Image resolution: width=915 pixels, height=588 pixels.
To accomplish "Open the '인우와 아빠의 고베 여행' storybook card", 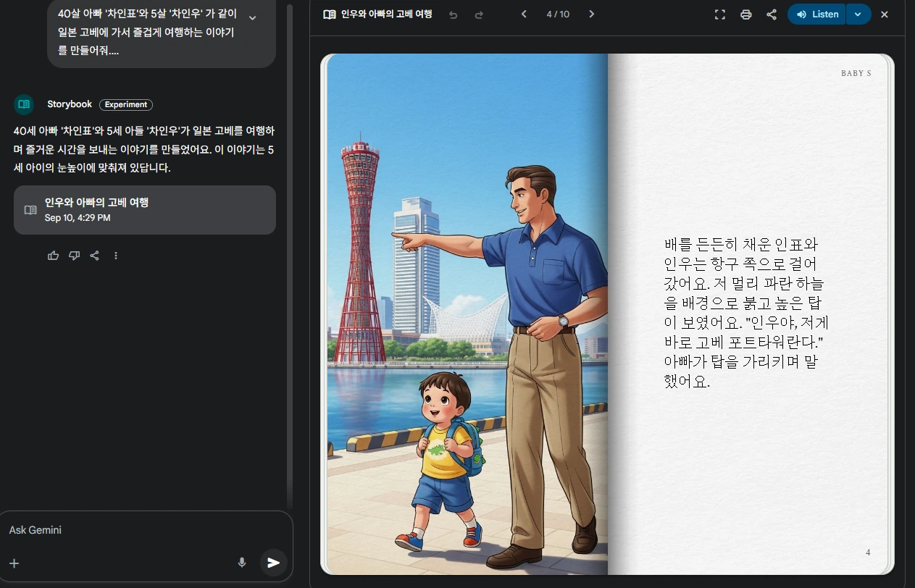I will point(145,210).
